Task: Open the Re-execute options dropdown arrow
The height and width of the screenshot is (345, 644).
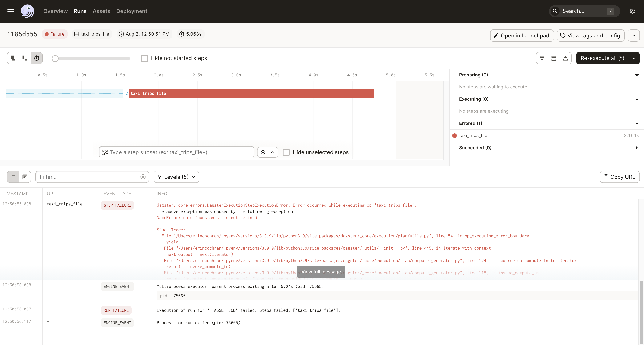Action: pyautogui.click(x=634, y=58)
